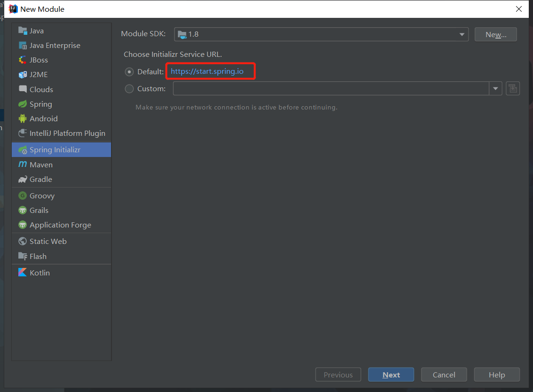Click the Spring leaf icon
The height and width of the screenshot is (392, 533).
[x=23, y=104]
